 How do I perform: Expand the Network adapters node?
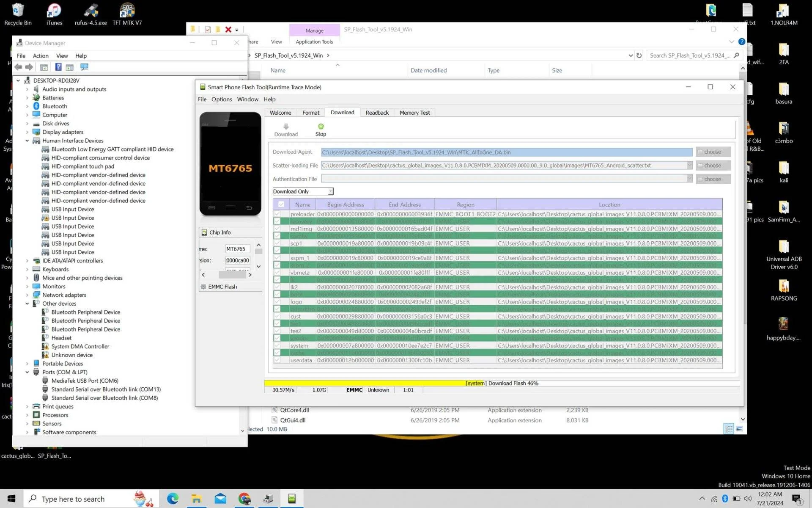(27, 295)
